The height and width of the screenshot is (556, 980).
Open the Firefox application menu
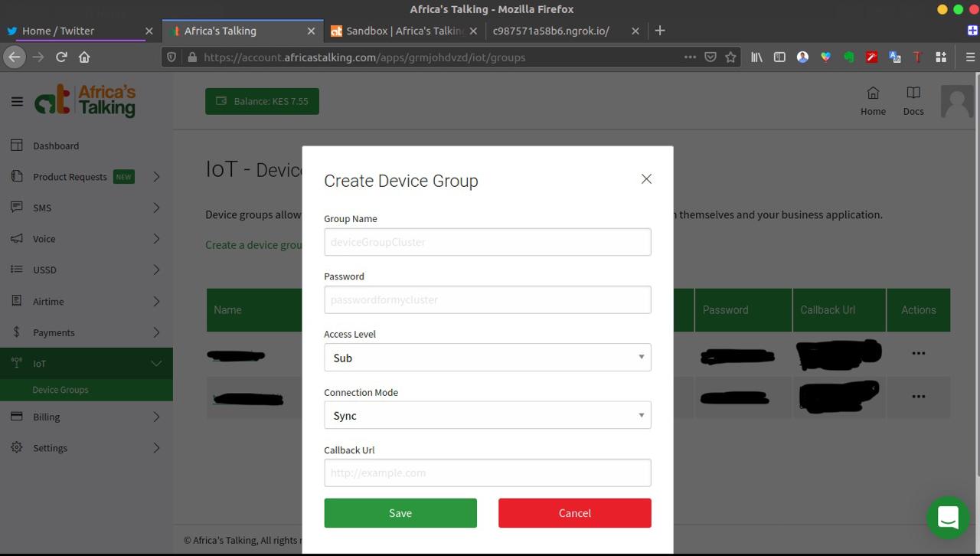[x=970, y=57]
